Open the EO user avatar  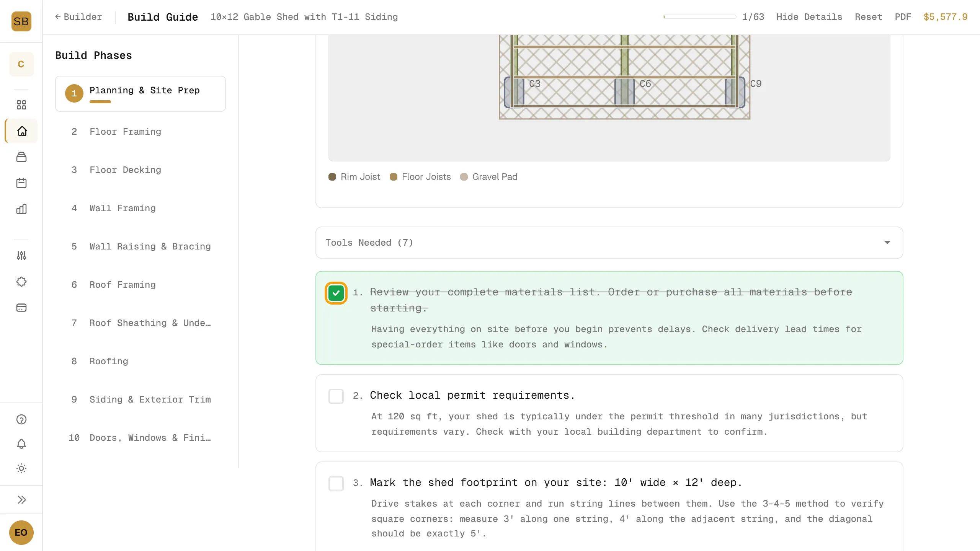(x=21, y=533)
